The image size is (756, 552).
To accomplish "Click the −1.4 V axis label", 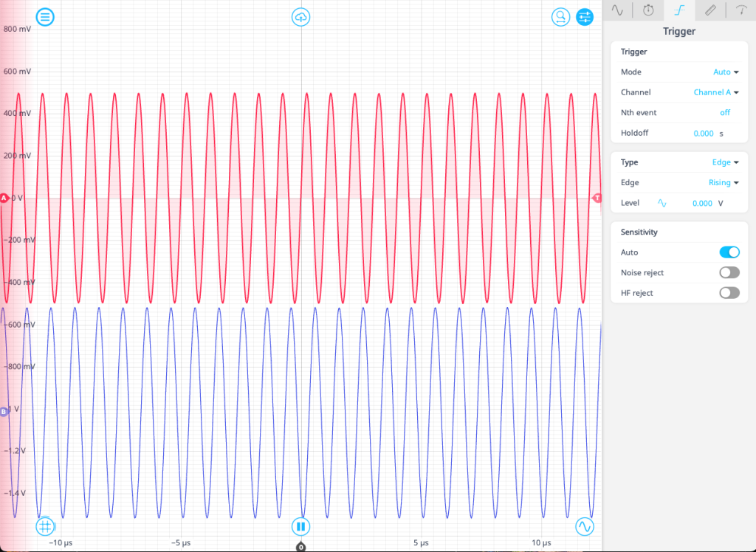I will click(15, 493).
